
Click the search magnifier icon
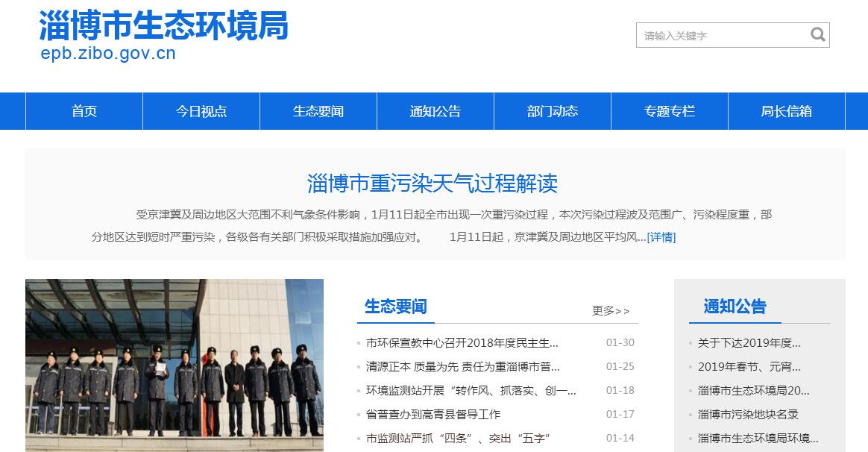coord(817,34)
